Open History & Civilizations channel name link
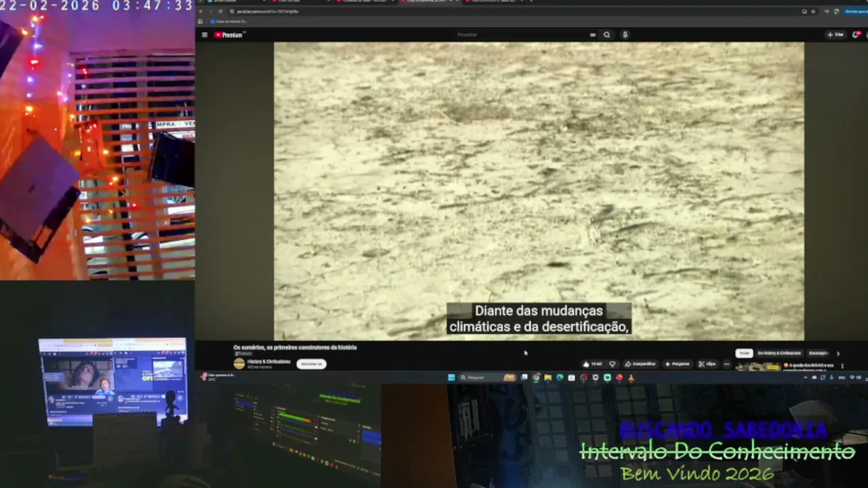The image size is (868, 488). [x=269, y=361]
